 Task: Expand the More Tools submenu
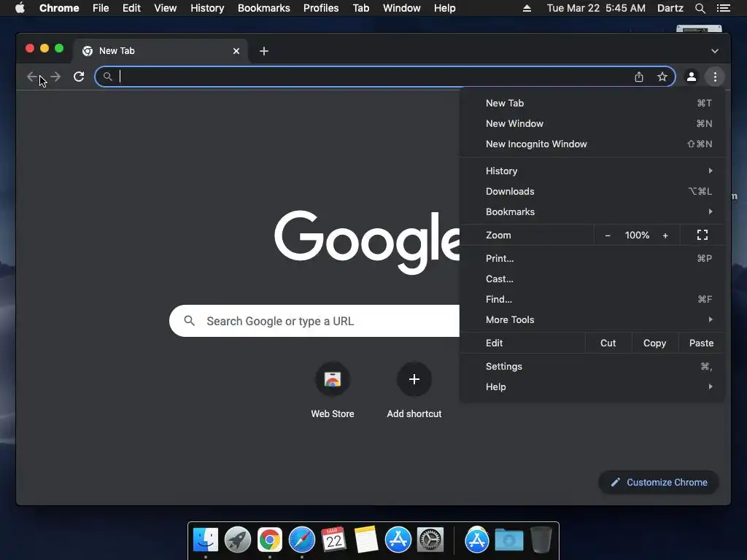tap(592, 319)
